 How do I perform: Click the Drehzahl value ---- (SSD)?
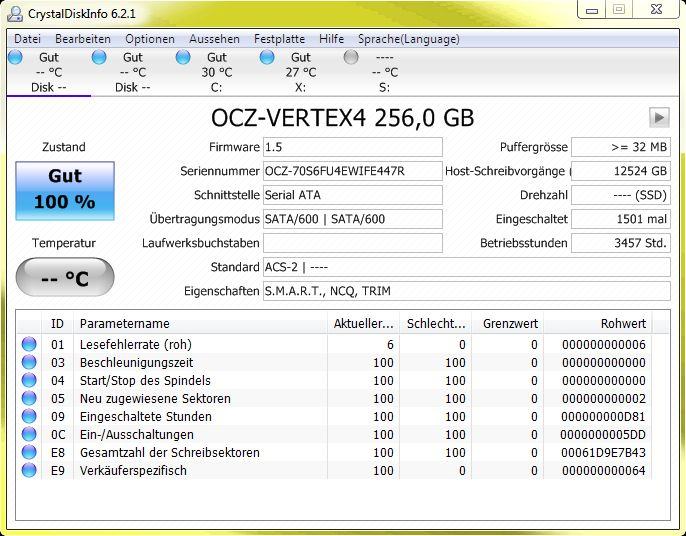[x=621, y=195]
